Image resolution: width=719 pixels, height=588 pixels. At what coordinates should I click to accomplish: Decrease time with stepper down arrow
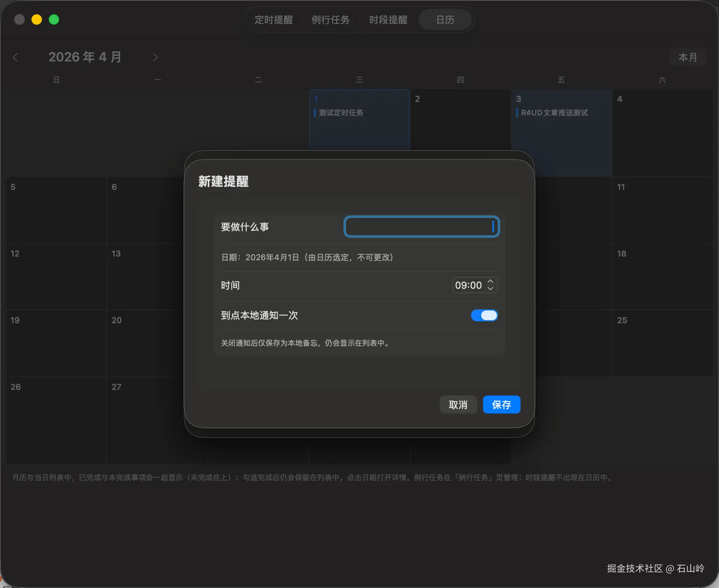pyautogui.click(x=491, y=289)
